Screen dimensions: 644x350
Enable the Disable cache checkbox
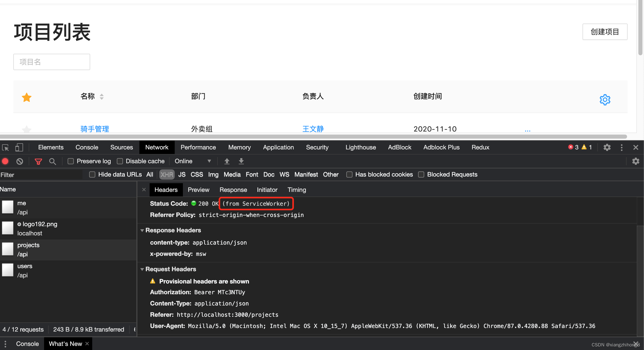coord(119,161)
